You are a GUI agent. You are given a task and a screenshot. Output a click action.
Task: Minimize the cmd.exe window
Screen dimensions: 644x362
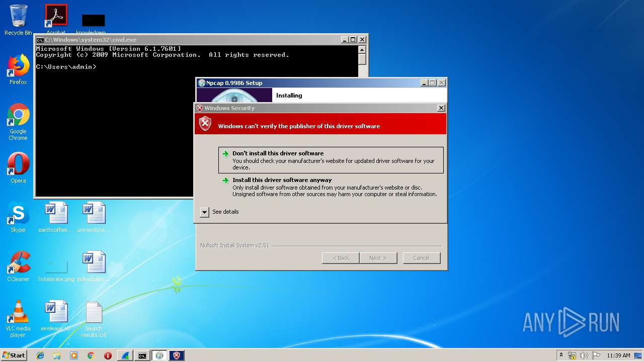(345, 40)
